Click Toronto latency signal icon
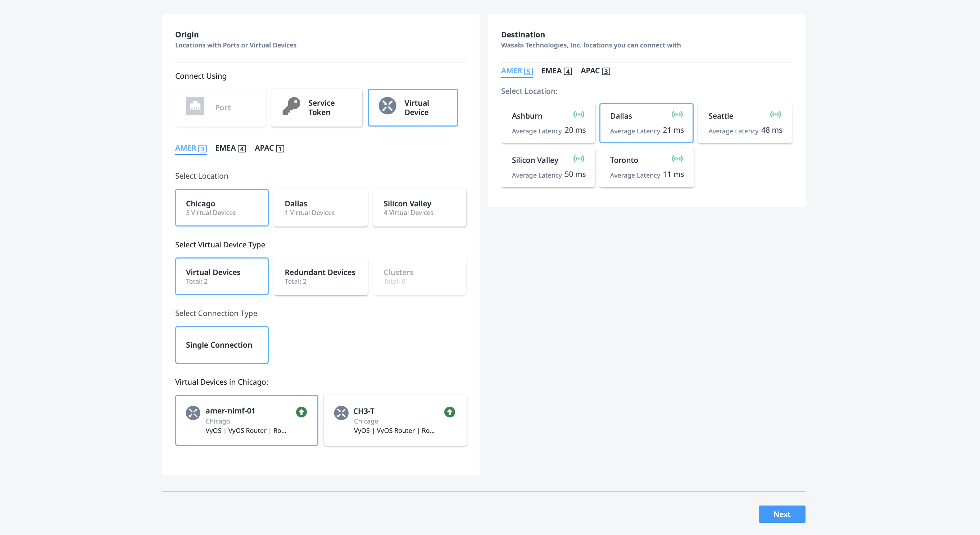The image size is (980, 535). (x=677, y=159)
